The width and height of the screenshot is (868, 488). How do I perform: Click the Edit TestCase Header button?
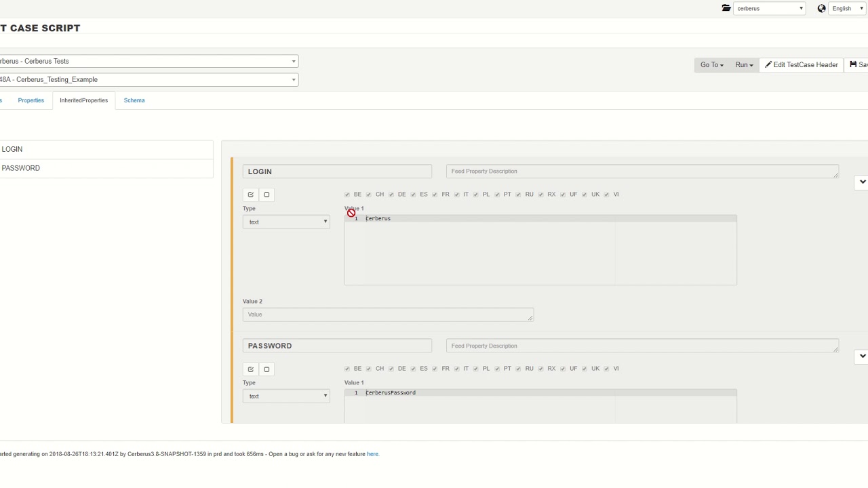pos(802,65)
